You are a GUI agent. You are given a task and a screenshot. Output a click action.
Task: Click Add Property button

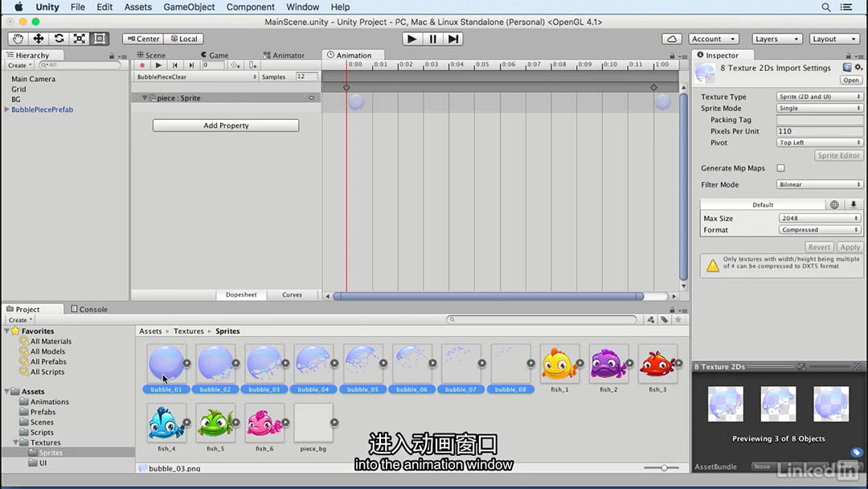[226, 125]
